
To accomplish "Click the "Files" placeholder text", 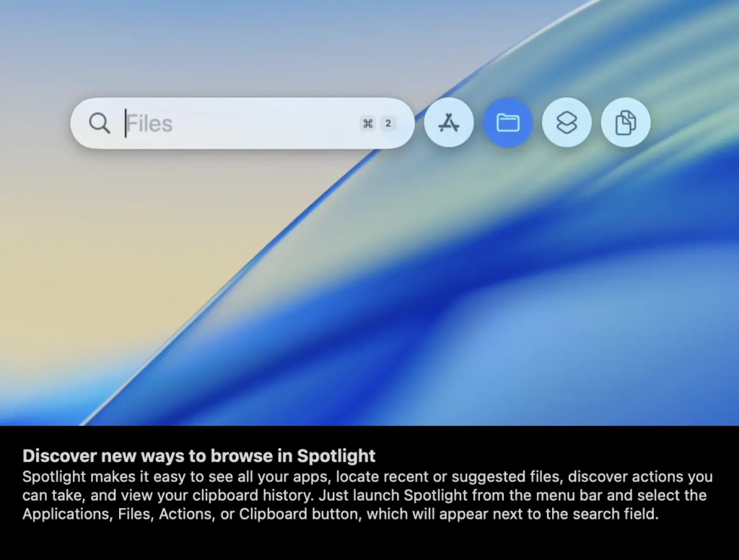I will pos(150,123).
